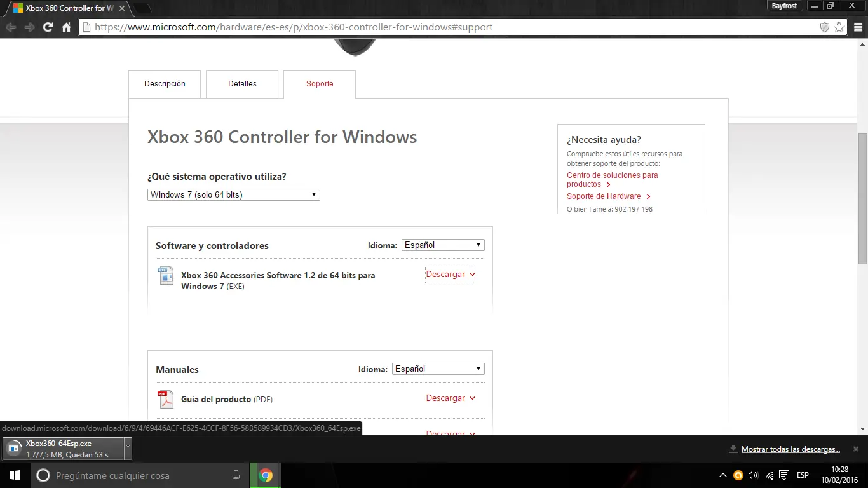
Task: Open the Chrome hamburger menu
Action: tap(857, 27)
